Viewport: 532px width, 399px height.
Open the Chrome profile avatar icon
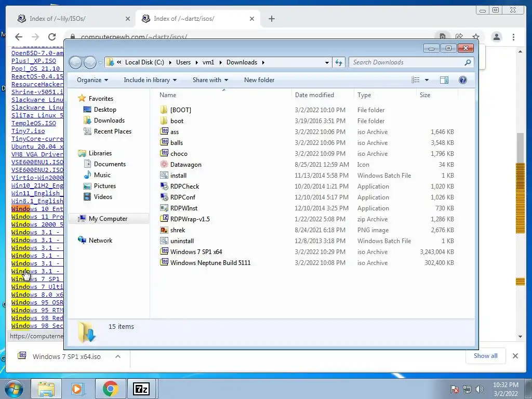pos(496,37)
